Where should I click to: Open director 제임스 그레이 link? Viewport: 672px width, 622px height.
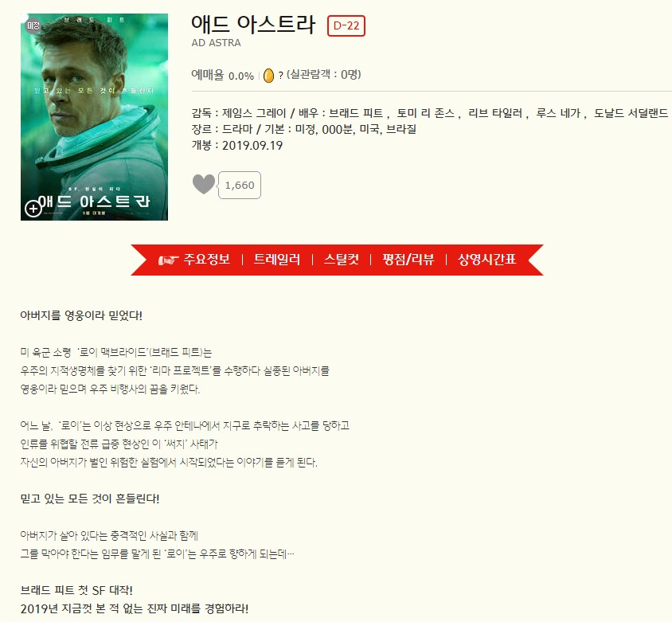(x=254, y=113)
